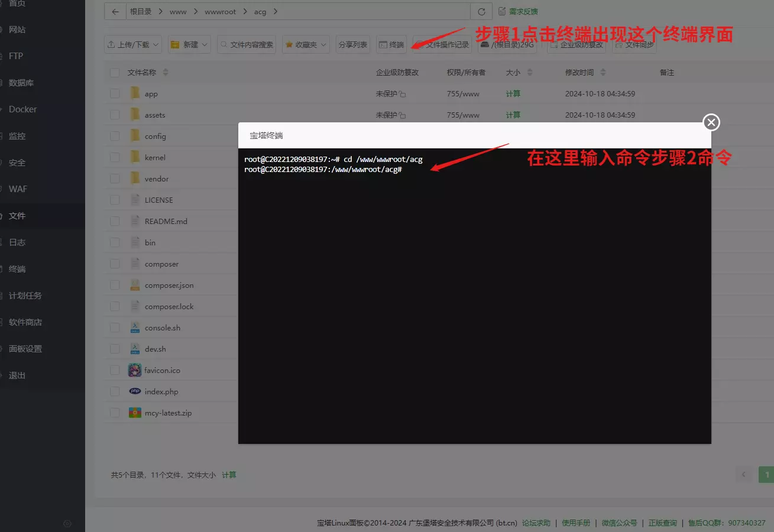The height and width of the screenshot is (532, 774).
Task: Click the 终端 toolbar button
Action: (x=391, y=44)
